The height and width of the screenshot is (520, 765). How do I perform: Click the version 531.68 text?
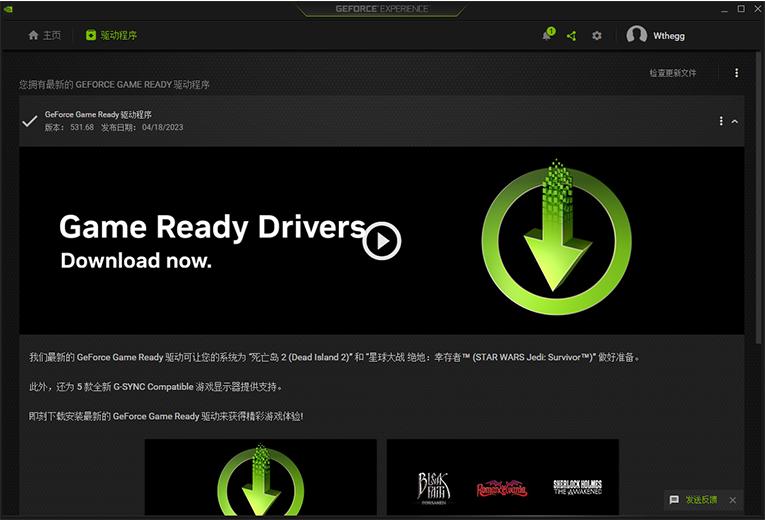(x=69, y=127)
